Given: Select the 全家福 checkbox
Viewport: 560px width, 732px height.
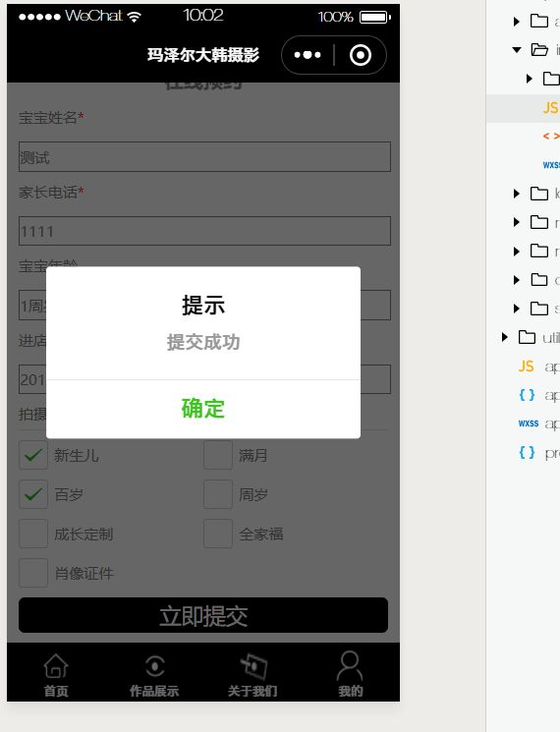Looking at the screenshot, I should pos(218,534).
